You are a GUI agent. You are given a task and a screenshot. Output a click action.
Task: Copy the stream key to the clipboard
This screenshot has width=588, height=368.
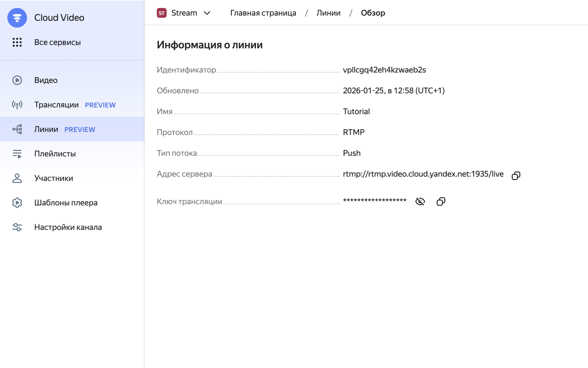point(441,201)
